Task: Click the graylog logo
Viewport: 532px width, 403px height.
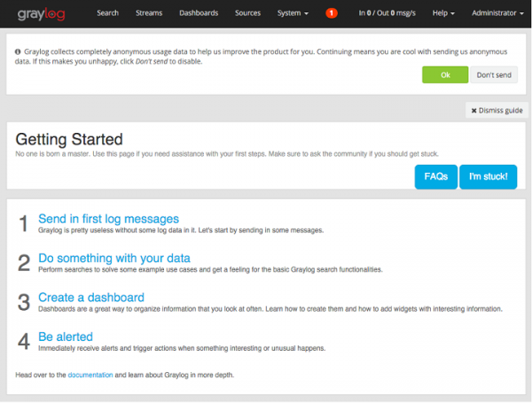Action: 41,14
